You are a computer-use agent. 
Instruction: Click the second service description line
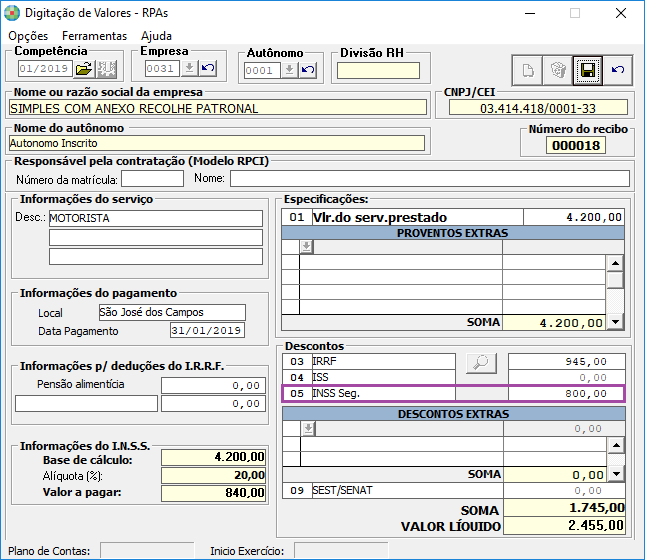click(155, 237)
